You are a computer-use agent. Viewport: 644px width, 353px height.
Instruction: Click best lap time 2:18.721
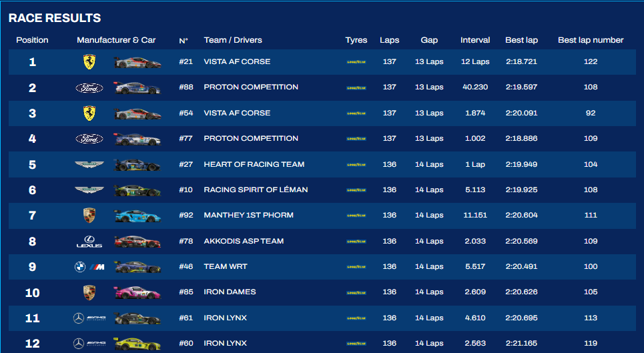pyautogui.click(x=522, y=61)
